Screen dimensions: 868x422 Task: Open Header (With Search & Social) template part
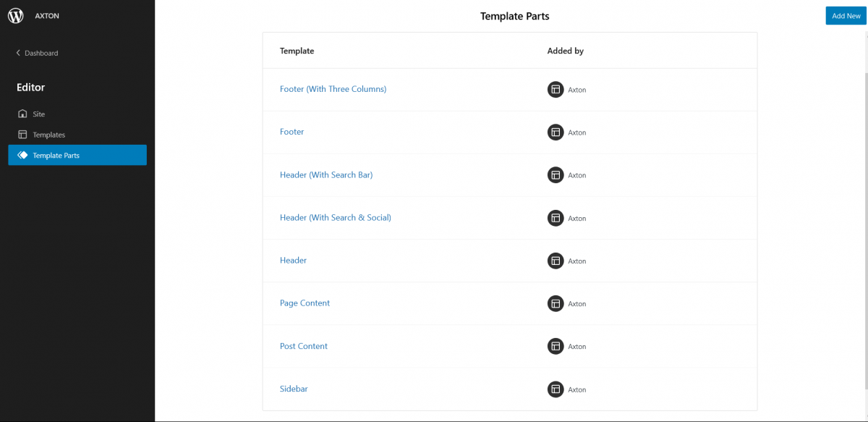335,217
